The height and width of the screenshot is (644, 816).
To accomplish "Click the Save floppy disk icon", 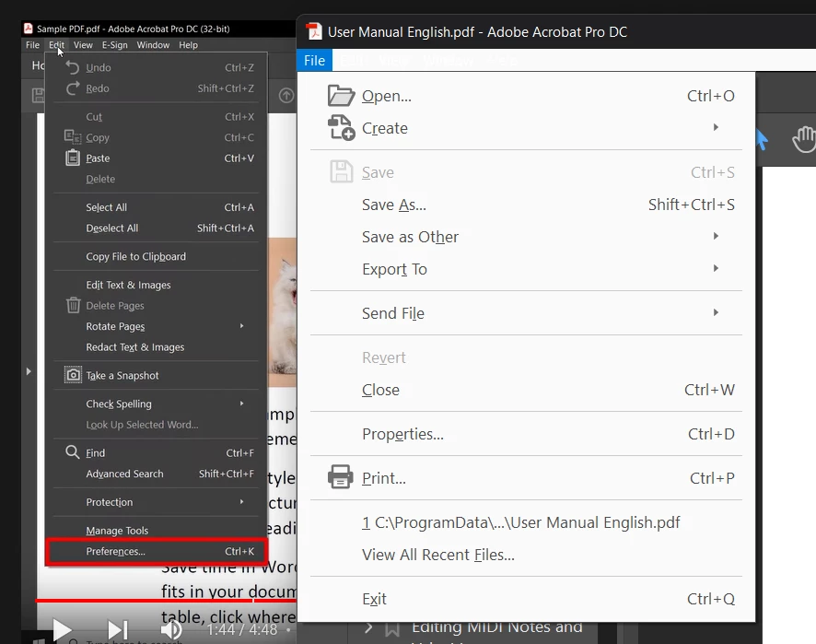I will [342, 171].
